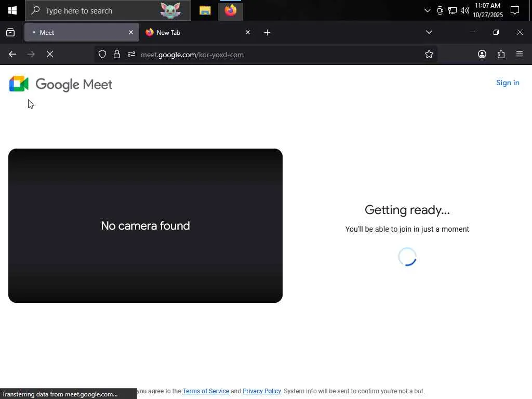Open the Firefox application menu
This screenshot has width=532, height=399.
[x=520, y=54]
